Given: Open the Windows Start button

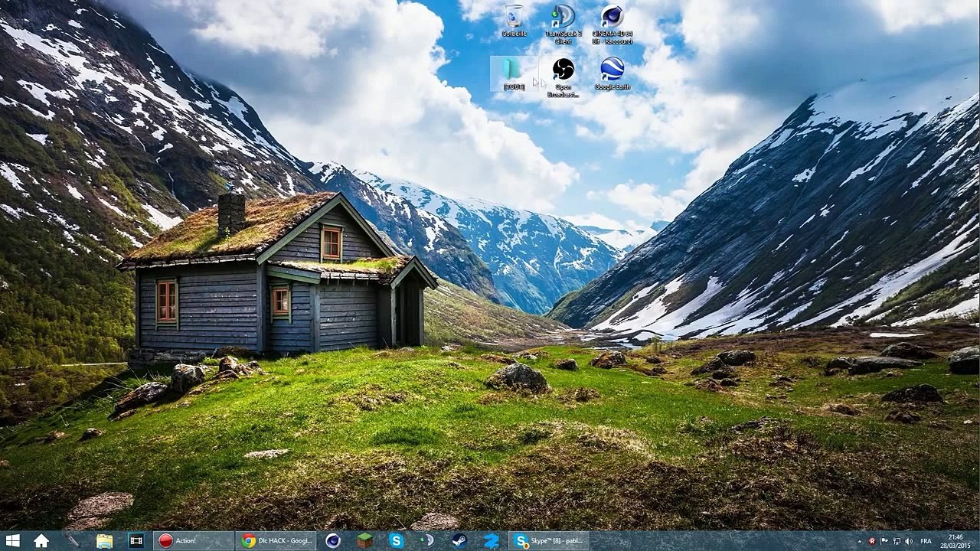Looking at the screenshot, I should pos(13,541).
